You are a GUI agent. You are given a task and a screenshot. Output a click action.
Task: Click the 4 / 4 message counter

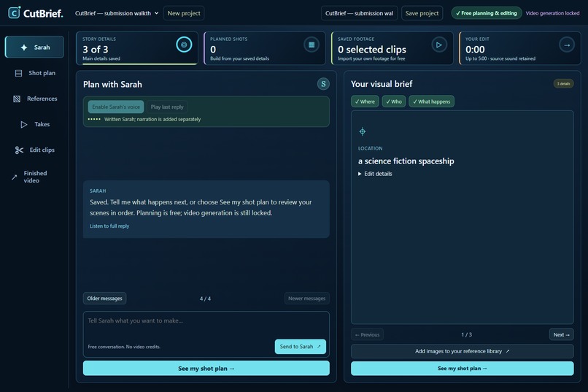coord(205,299)
